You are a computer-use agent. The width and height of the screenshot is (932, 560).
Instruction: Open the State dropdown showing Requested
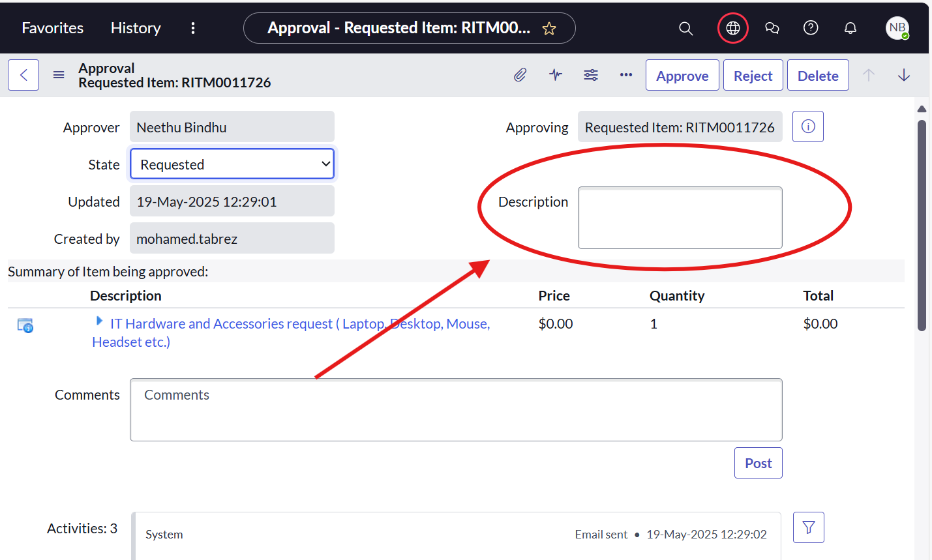(x=232, y=164)
